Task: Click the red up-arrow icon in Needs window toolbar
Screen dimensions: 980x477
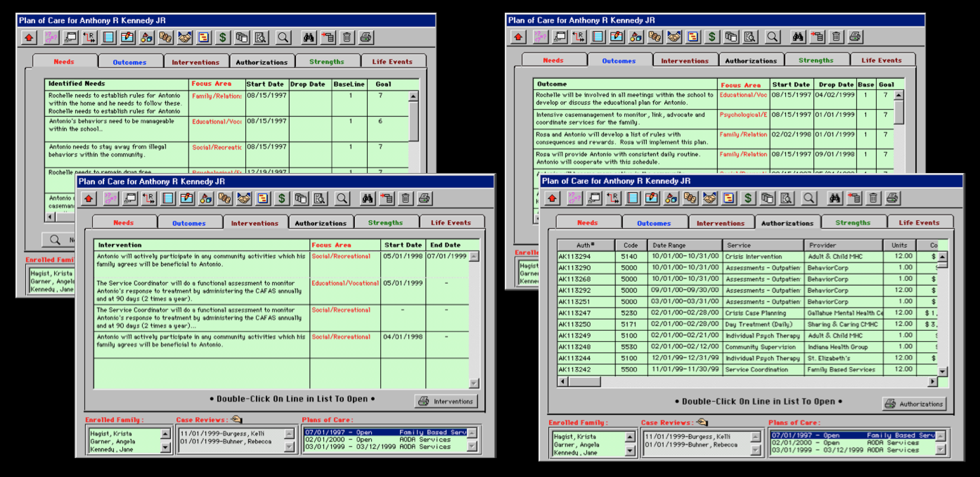Action: pyautogui.click(x=29, y=37)
